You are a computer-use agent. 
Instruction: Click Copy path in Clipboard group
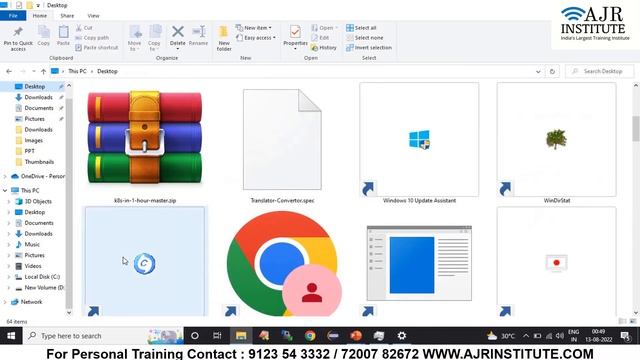(x=92, y=38)
